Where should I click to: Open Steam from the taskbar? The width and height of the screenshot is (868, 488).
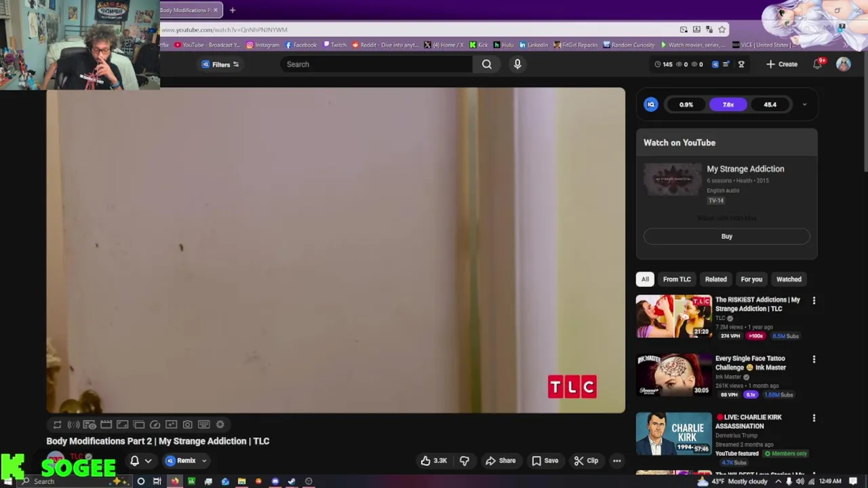coord(292,481)
